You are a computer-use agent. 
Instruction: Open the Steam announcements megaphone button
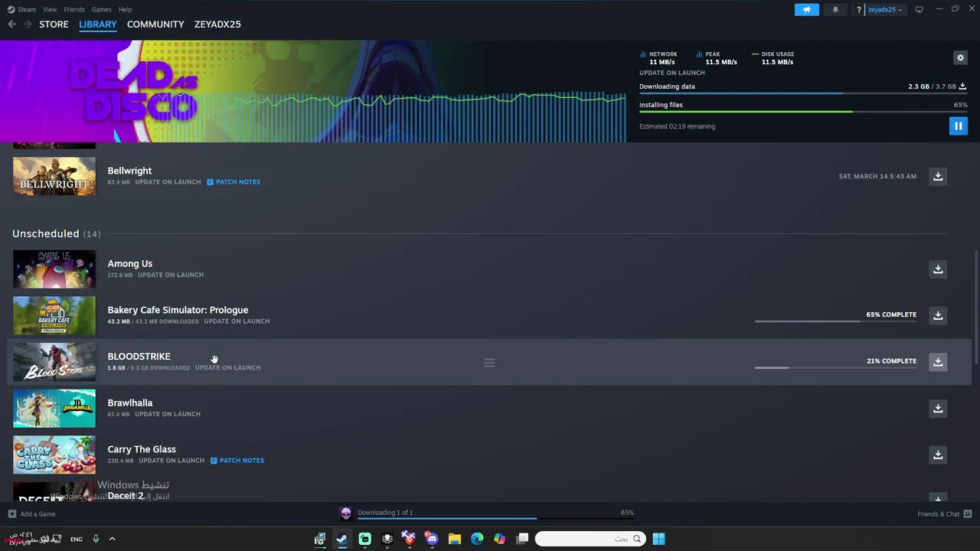click(x=806, y=9)
